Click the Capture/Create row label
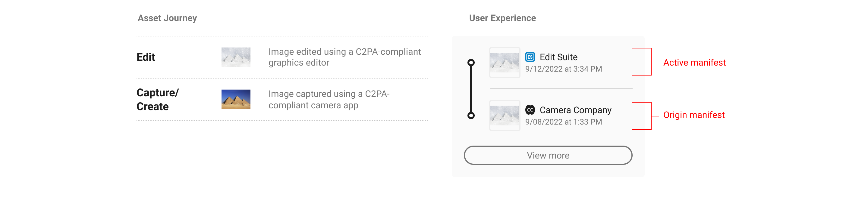 [157, 99]
